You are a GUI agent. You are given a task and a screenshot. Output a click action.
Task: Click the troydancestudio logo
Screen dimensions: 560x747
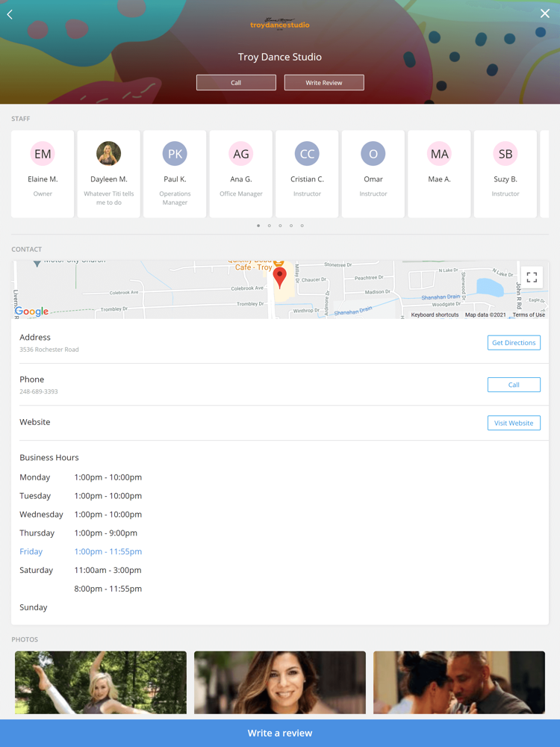280,24
